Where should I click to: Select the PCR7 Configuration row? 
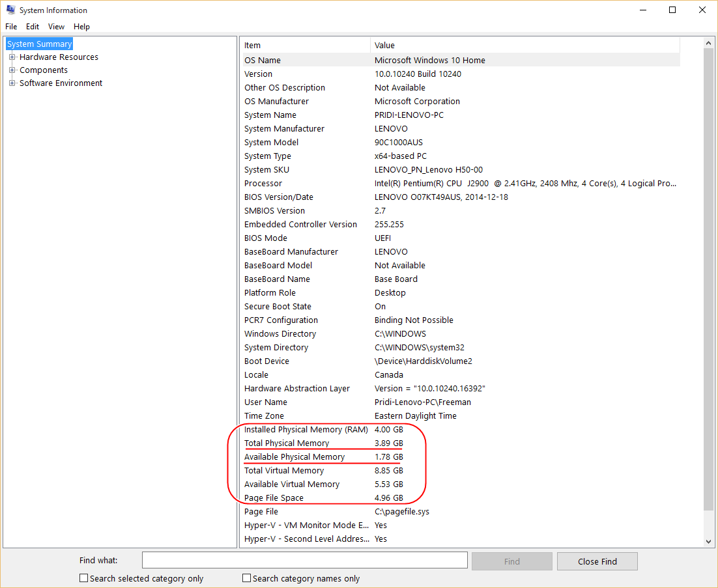(x=461, y=320)
